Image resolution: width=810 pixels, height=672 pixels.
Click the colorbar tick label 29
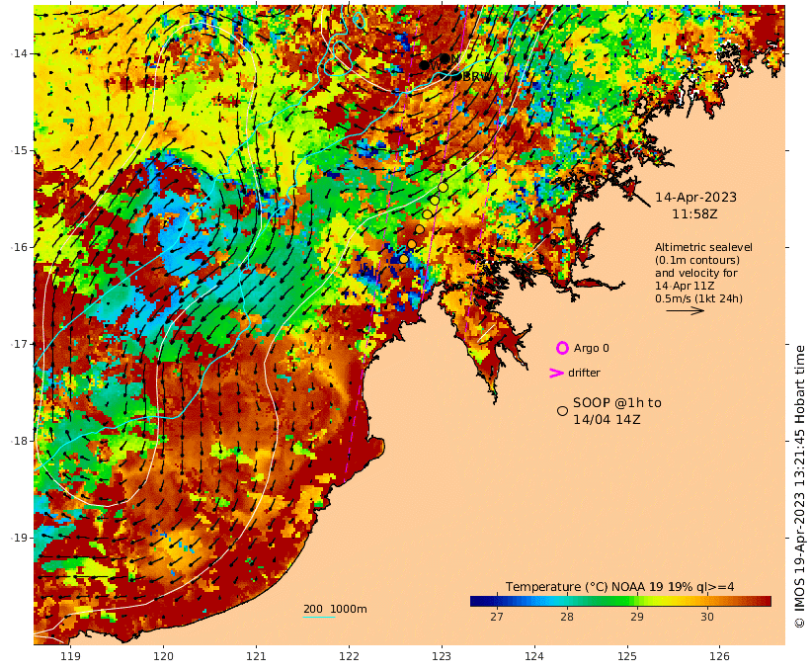[637, 617]
